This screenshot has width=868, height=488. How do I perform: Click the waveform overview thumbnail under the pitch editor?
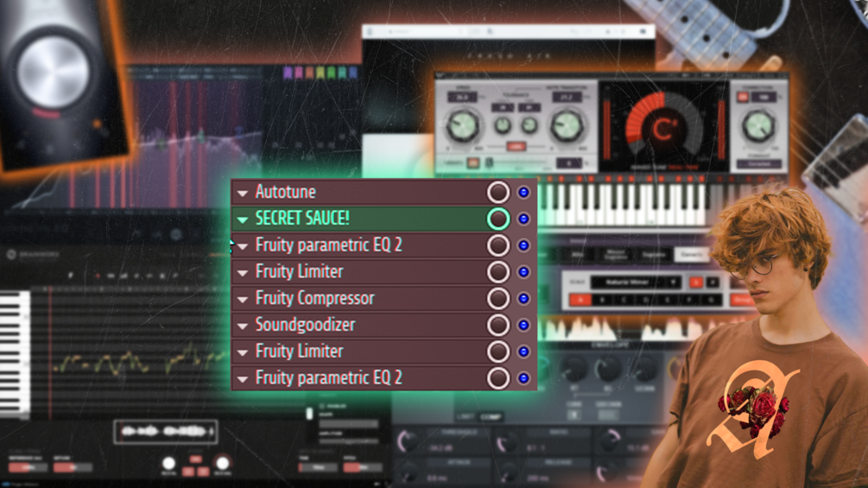pyautogui.click(x=165, y=432)
